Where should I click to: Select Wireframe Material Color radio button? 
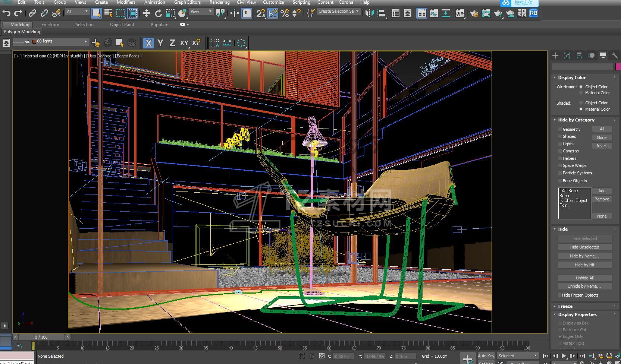pyautogui.click(x=581, y=93)
